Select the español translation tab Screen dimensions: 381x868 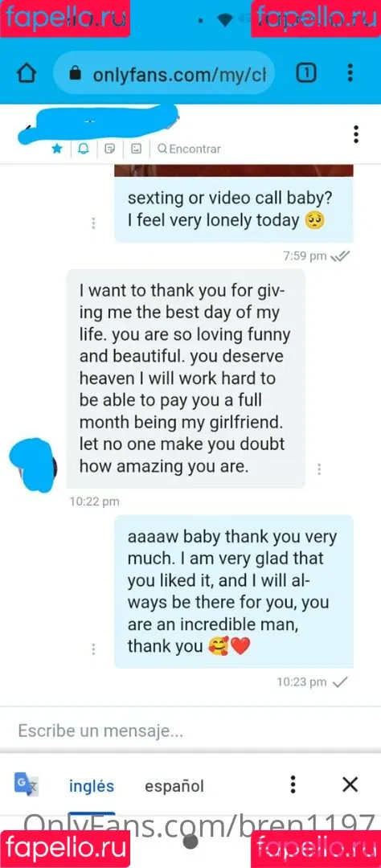174,785
